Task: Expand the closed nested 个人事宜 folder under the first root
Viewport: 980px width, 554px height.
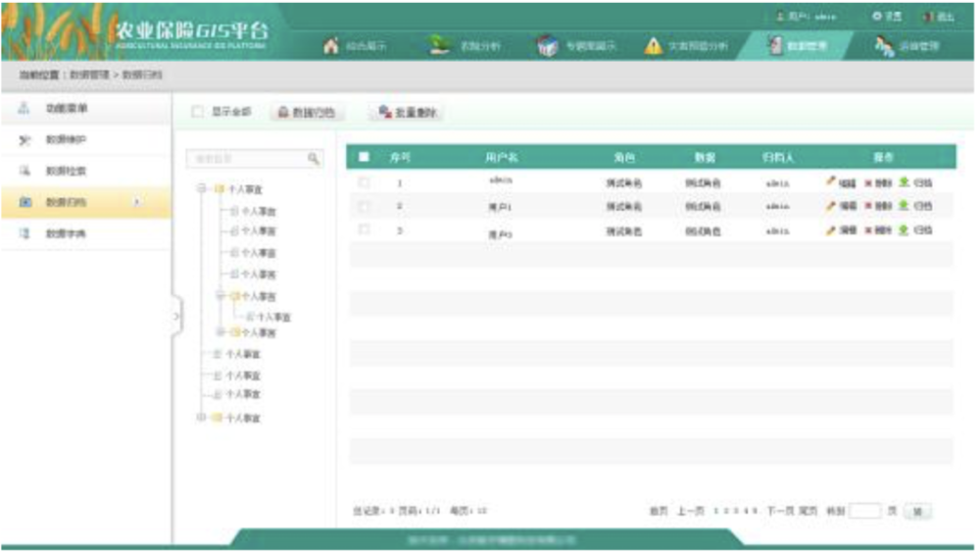Action: (x=220, y=332)
